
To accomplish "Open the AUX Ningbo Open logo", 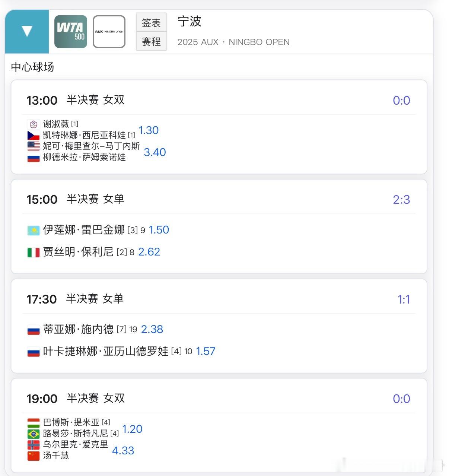I will tap(109, 32).
